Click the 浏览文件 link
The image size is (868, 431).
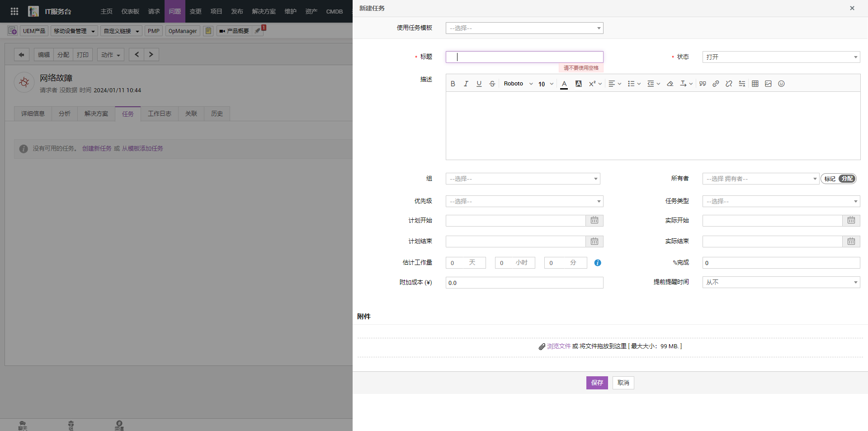[x=559, y=346]
